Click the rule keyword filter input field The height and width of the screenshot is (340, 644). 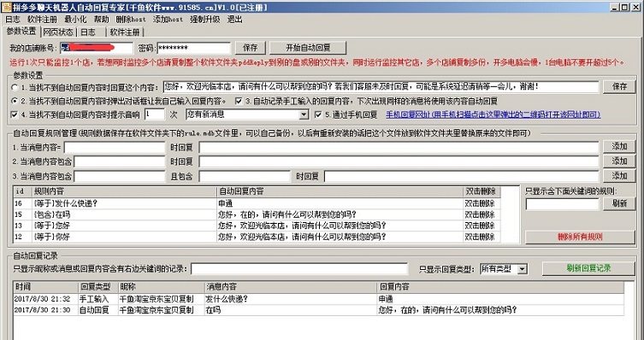(x=562, y=204)
